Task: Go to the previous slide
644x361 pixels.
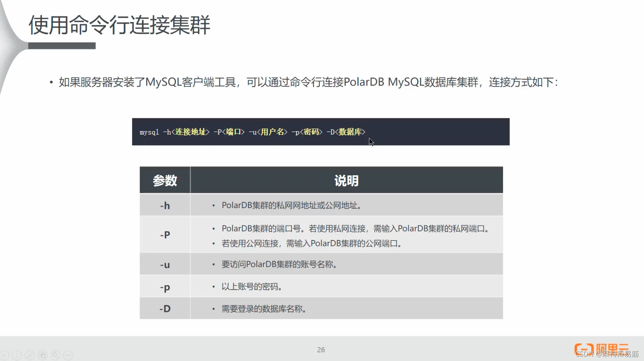Action: tap(4, 355)
